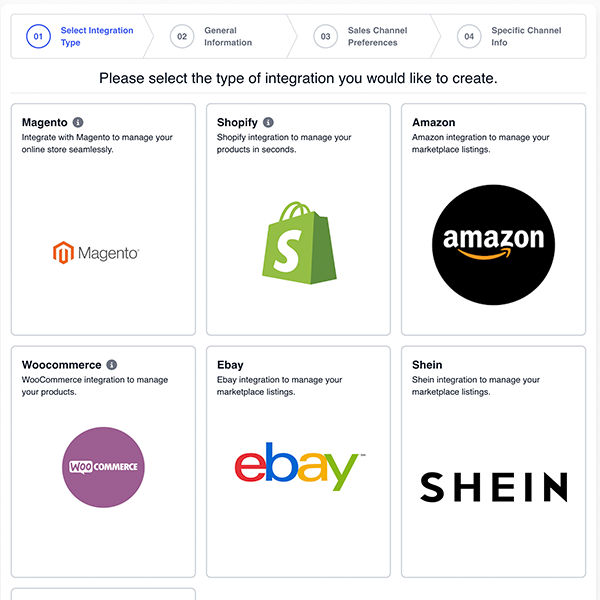Viewport: 600px width, 600px height.
Task: Open General Information step
Action: click(228, 37)
